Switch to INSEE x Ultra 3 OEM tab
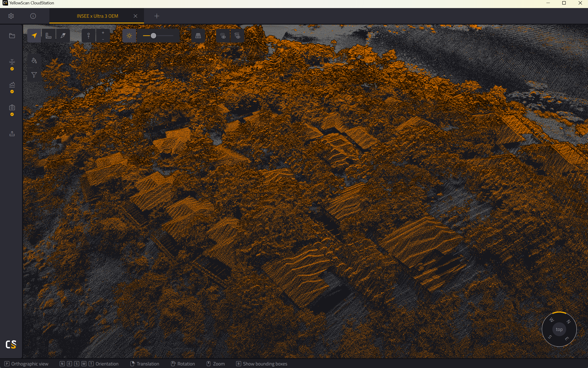Viewport: 588px width, 368px height. click(97, 16)
